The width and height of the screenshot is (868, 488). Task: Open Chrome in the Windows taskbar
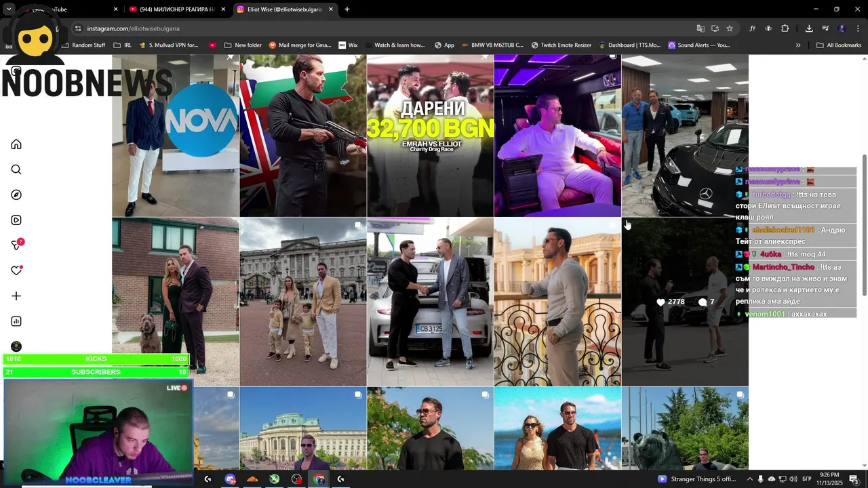click(x=319, y=479)
